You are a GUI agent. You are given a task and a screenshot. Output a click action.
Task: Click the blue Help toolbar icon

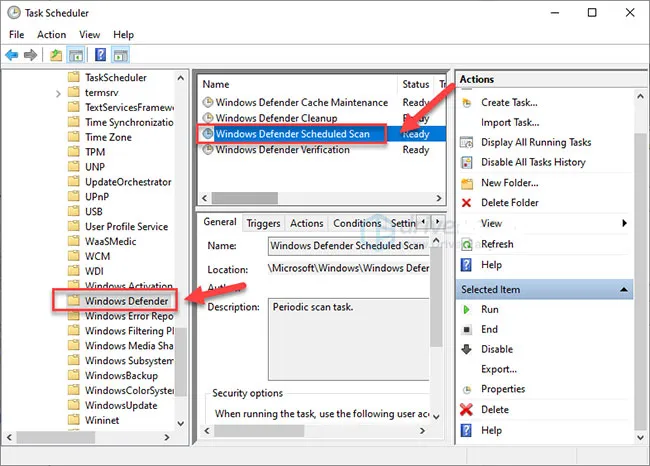[100, 55]
